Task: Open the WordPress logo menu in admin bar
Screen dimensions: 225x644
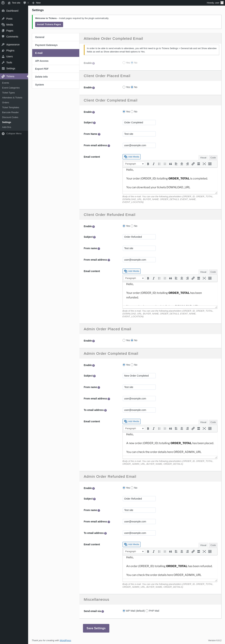Action: tap(3, 3)
